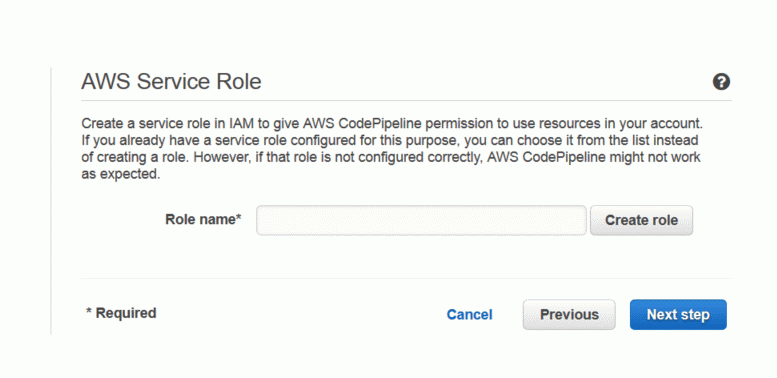Select the AWS Service Role heading

[171, 82]
